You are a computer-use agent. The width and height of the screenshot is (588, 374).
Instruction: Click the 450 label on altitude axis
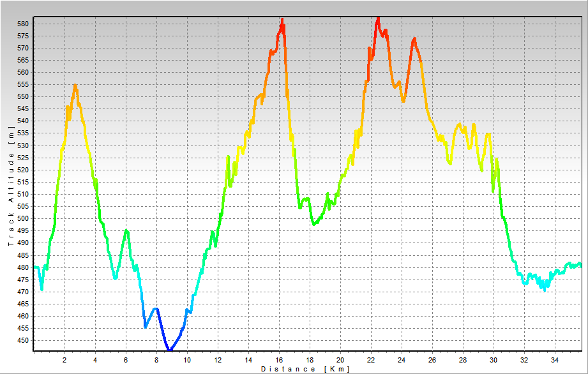(23, 340)
